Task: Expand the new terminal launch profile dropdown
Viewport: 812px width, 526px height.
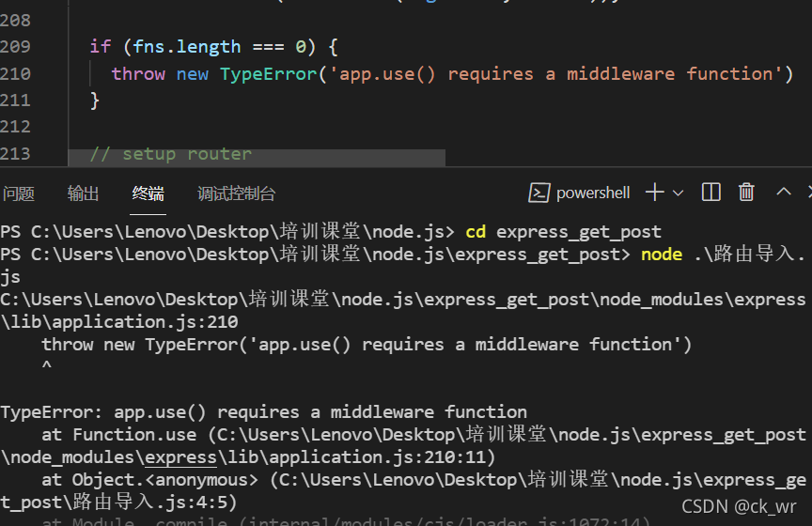Action: (x=678, y=193)
